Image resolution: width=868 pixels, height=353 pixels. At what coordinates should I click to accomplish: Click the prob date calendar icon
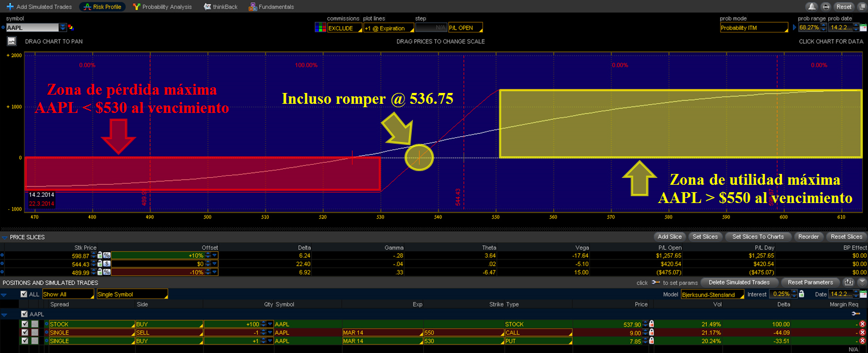coord(863,27)
